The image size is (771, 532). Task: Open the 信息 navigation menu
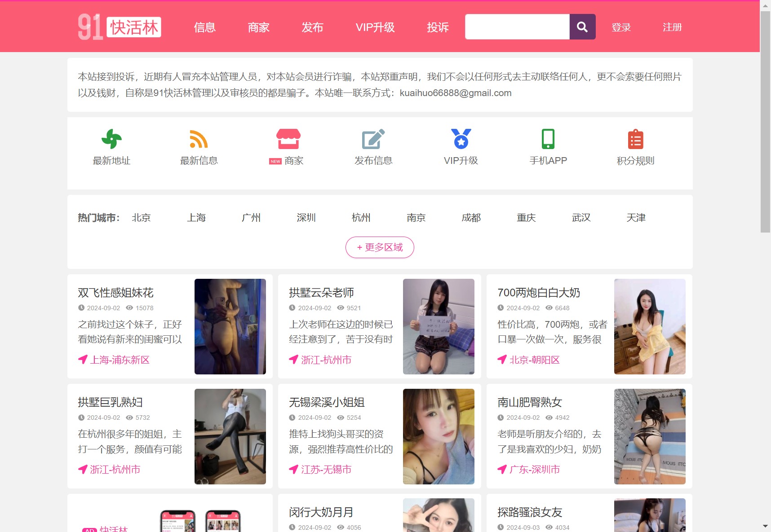point(204,27)
